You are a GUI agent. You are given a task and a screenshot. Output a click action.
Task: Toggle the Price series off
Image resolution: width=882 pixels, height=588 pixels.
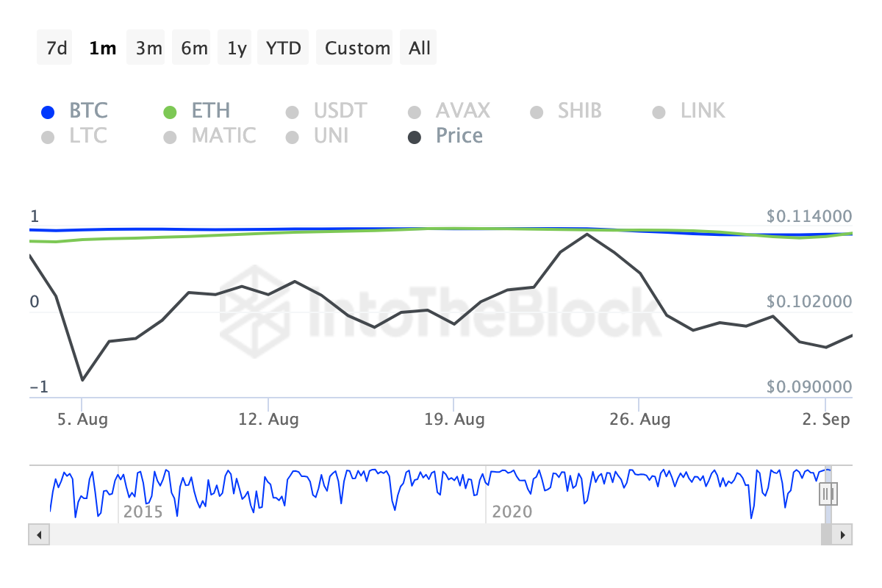coord(415,136)
